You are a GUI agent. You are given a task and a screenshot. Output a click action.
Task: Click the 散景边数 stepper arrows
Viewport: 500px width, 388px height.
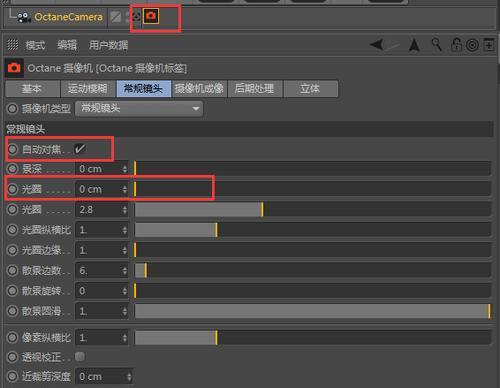point(125,271)
